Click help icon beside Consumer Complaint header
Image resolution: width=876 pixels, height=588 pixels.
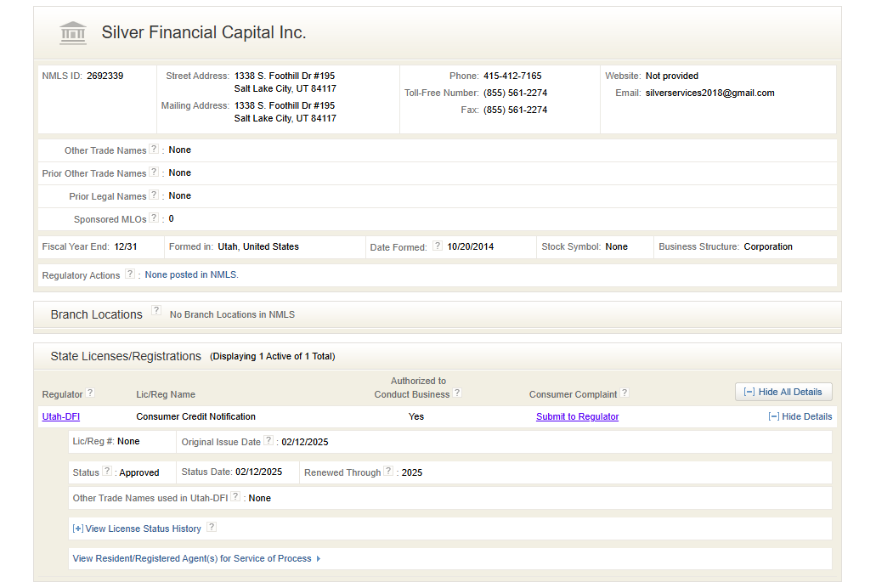tap(625, 393)
